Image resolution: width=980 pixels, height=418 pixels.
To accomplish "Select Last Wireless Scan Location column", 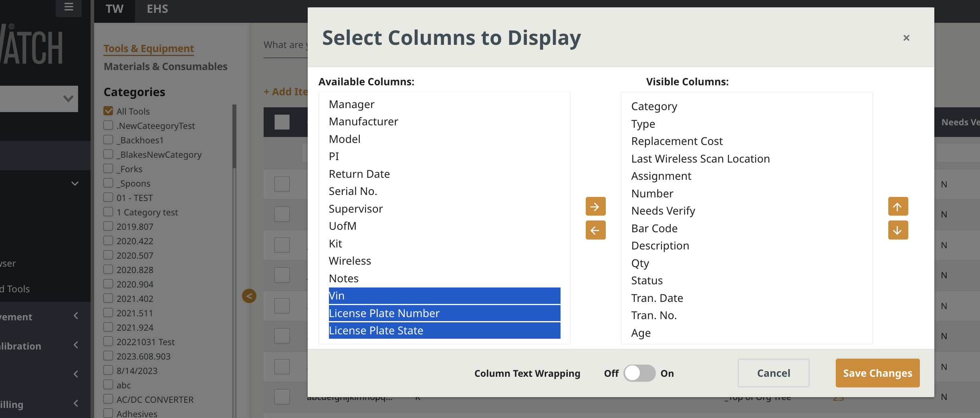I will pos(747,159).
